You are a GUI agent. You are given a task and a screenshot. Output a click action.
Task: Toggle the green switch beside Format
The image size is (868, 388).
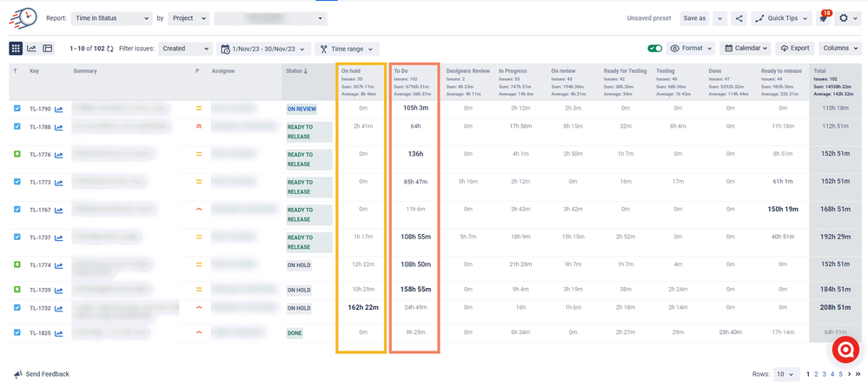[655, 49]
